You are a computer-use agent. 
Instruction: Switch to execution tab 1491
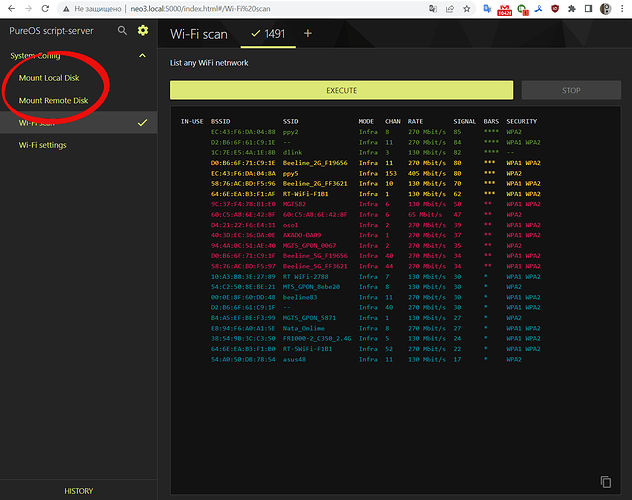point(267,34)
